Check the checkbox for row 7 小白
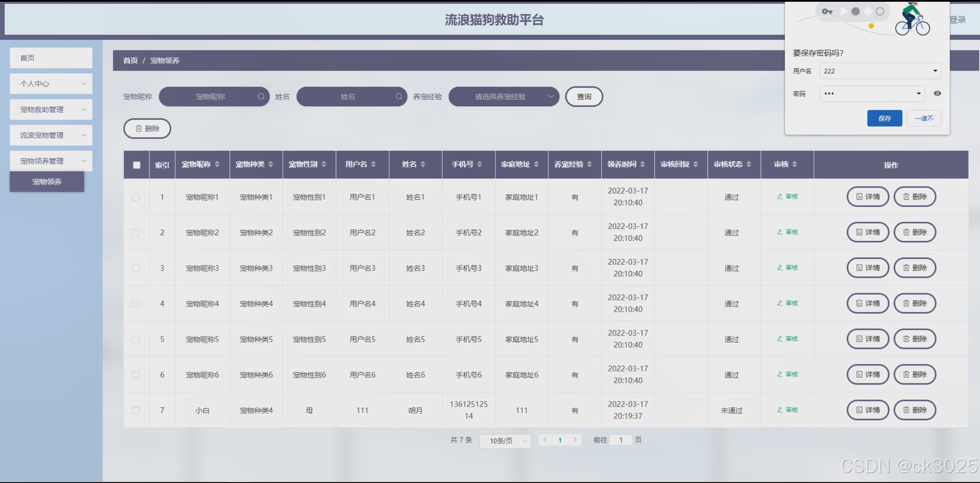 [x=136, y=411]
